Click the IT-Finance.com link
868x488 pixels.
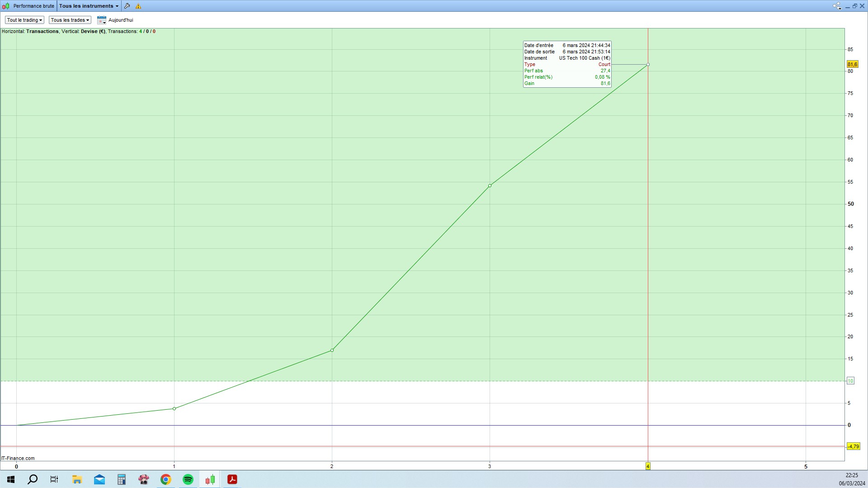tap(18, 458)
